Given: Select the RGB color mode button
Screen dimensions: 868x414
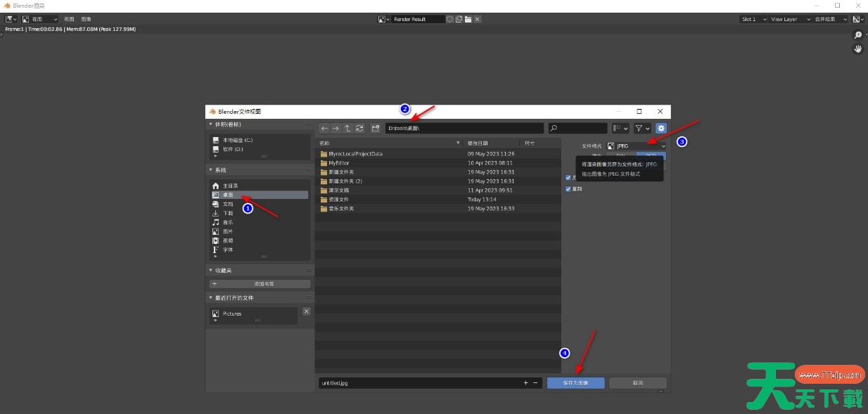Looking at the screenshot, I should pos(650,155).
